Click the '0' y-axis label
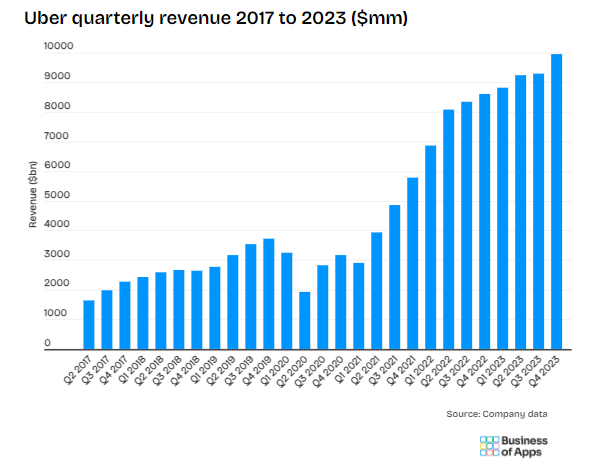Image resolution: width=597 pixels, height=468 pixels. point(47,343)
